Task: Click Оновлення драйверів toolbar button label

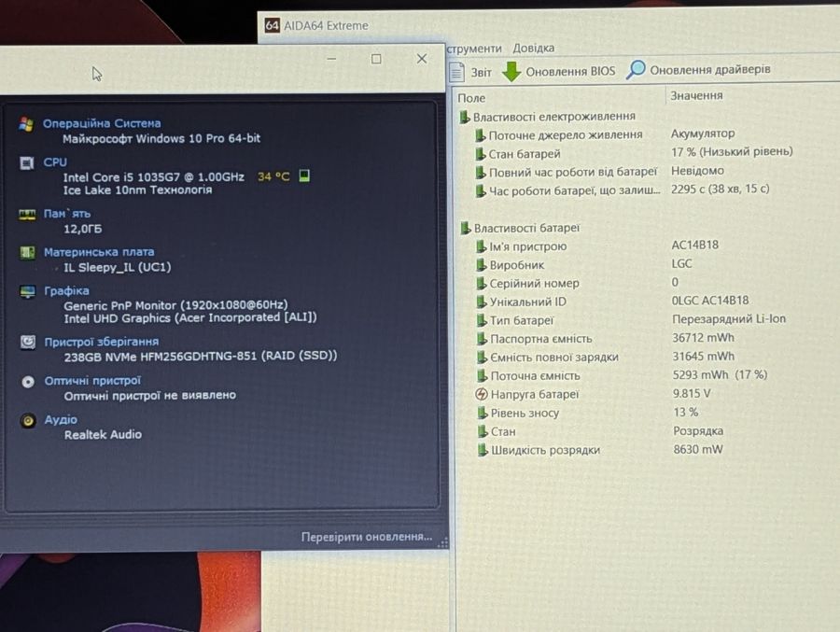Action: pos(710,69)
